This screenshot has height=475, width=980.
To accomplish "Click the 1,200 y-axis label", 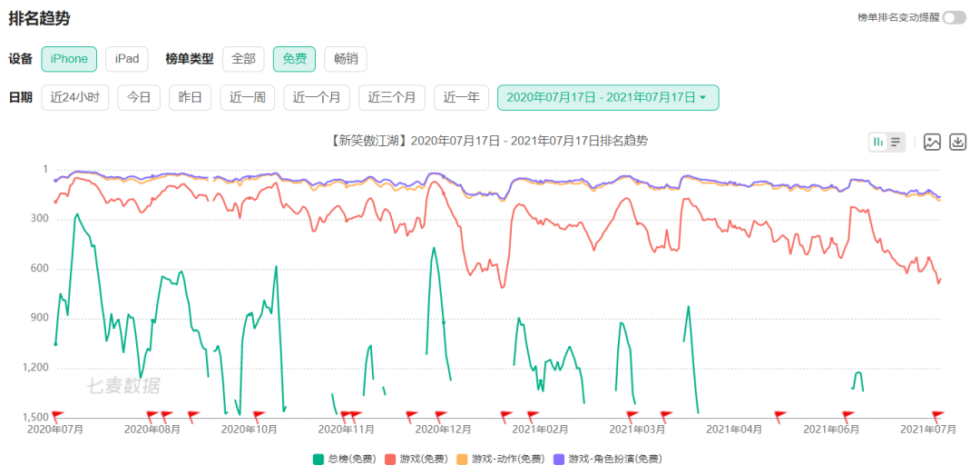I will click(36, 367).
